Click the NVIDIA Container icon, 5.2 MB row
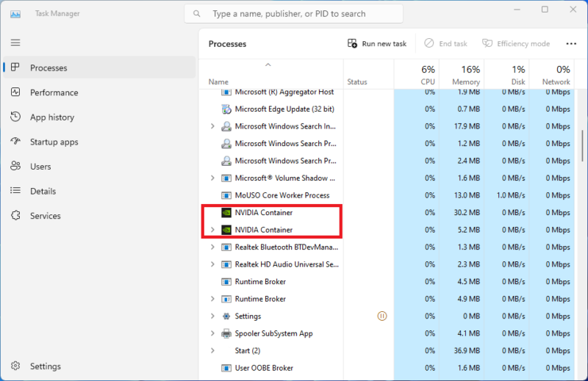 pyautogui.click(x=226, y=230)
